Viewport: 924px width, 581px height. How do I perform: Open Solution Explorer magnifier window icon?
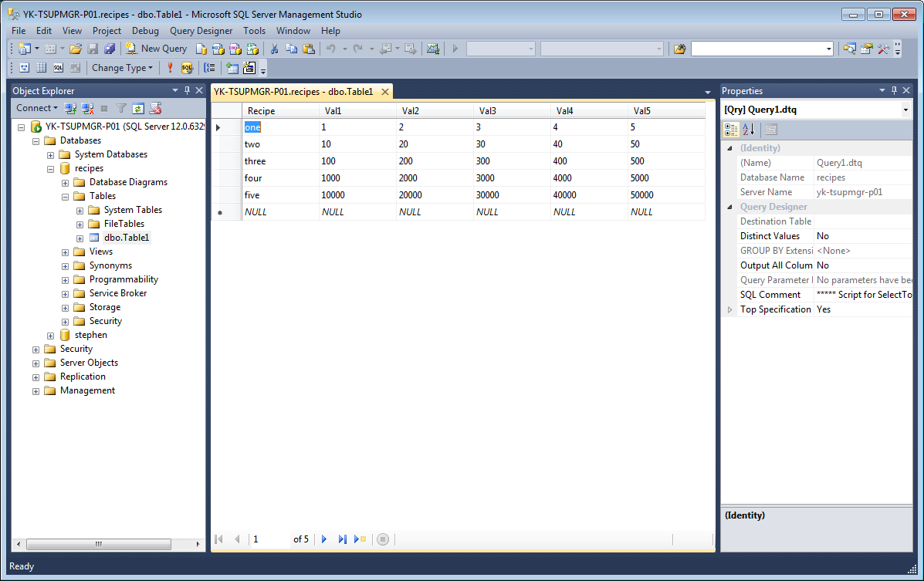(x=849, y=49)
